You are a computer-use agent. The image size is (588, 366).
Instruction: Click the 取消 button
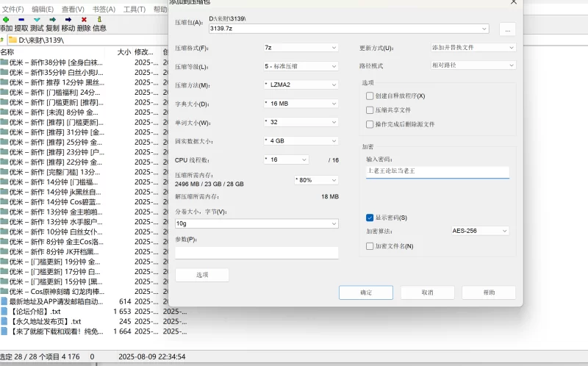tap(428, 293)
